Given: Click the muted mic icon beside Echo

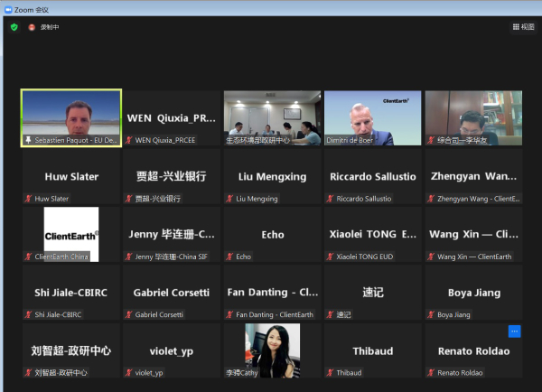Looking at the screenshot, I should tap(229, 257).
